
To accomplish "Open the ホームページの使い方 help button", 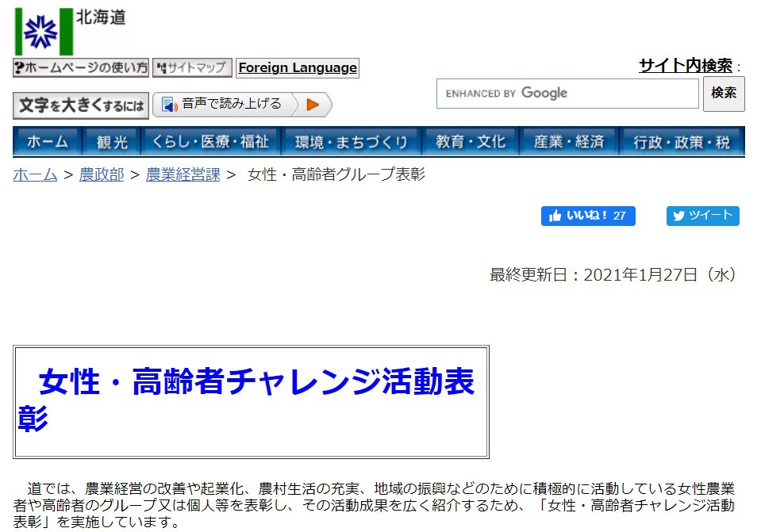I will (81, 67).
